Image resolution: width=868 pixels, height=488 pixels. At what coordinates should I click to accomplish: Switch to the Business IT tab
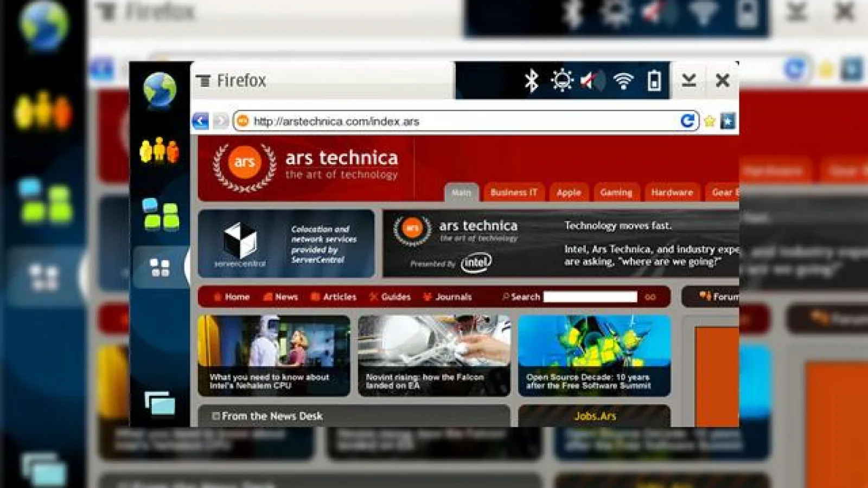[514, 192]
